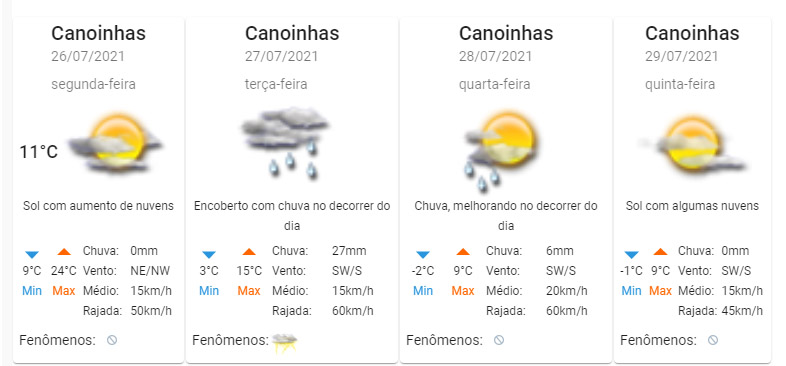Click the no-phenomena symbol on quarta-feira card
This screenshot has height=366, width=786.
tap(499, 340)
